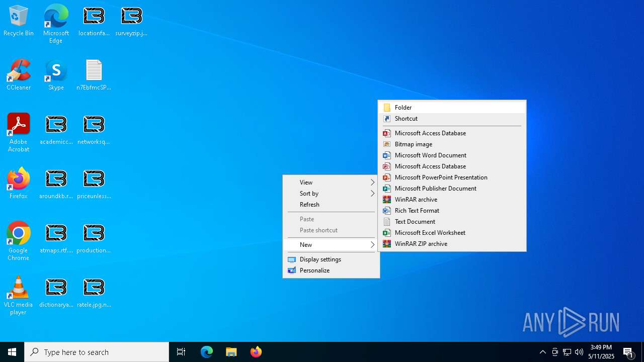Expand the View submenu
Image resolution: width=644 pixels, height=362 pixels.
[331, 183]
